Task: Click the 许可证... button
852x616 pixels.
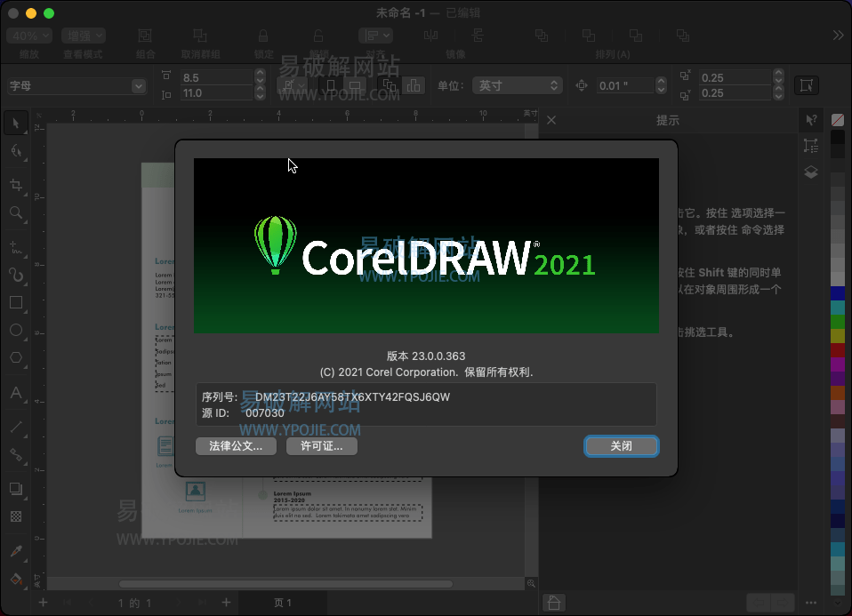Action: 321,446
